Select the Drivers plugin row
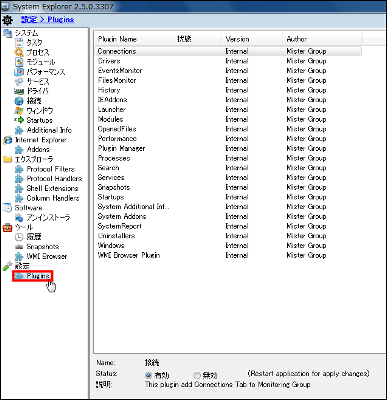Screen dimensions: 387x400 click(x=228, y=61)
